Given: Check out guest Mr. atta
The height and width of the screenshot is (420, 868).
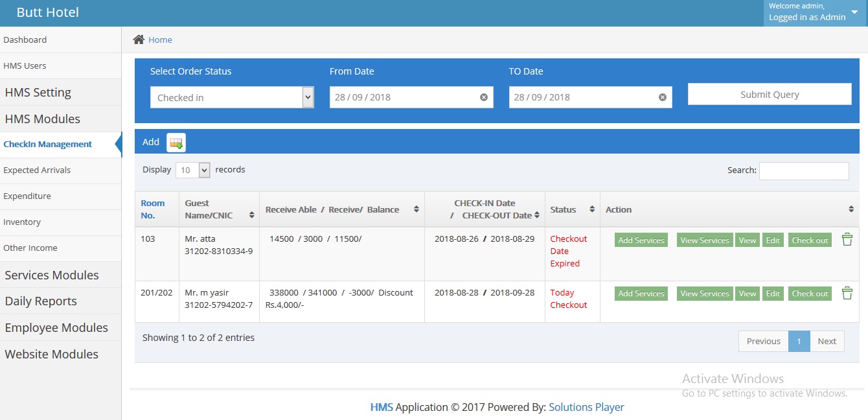Looking at the screenshot, I should click(x=809, y=240).
